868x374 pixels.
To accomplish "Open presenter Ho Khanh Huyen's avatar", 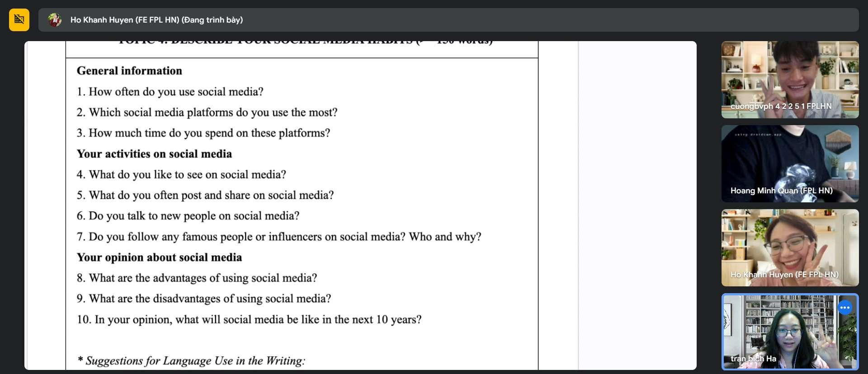I will point(55,20).
